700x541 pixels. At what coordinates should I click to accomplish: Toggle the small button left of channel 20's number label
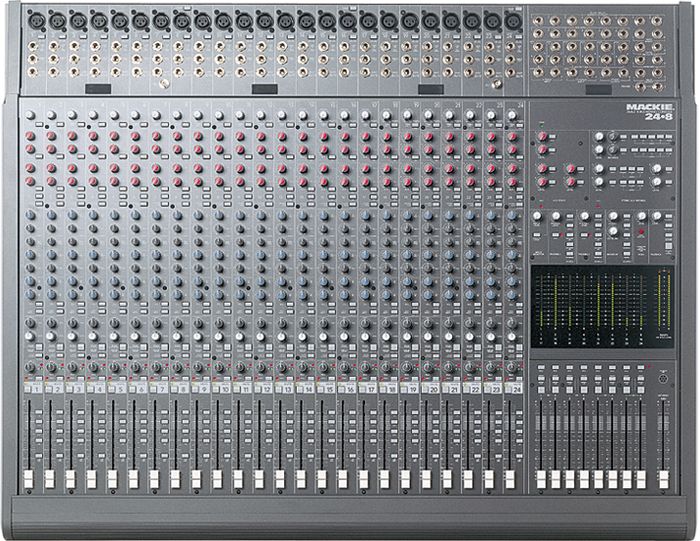(425, 389)
